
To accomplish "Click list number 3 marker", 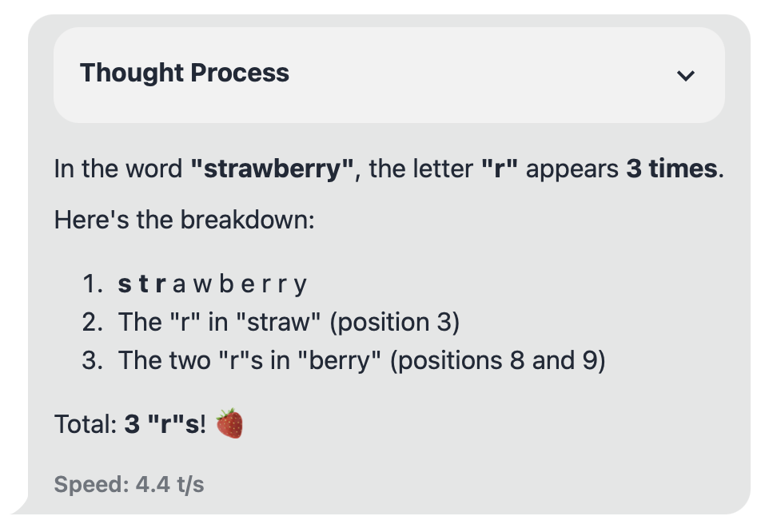I will 93,360.
